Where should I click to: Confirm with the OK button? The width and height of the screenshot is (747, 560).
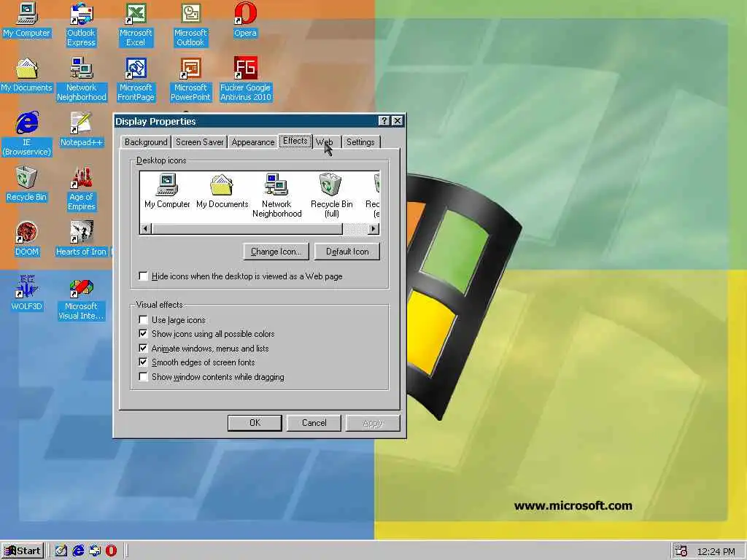tap(255, 423)
